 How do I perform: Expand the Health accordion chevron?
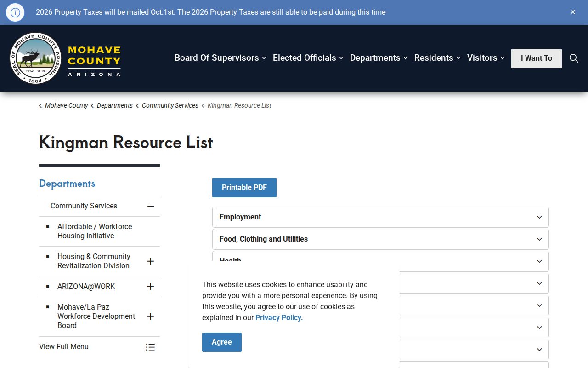tap(539, 261)
